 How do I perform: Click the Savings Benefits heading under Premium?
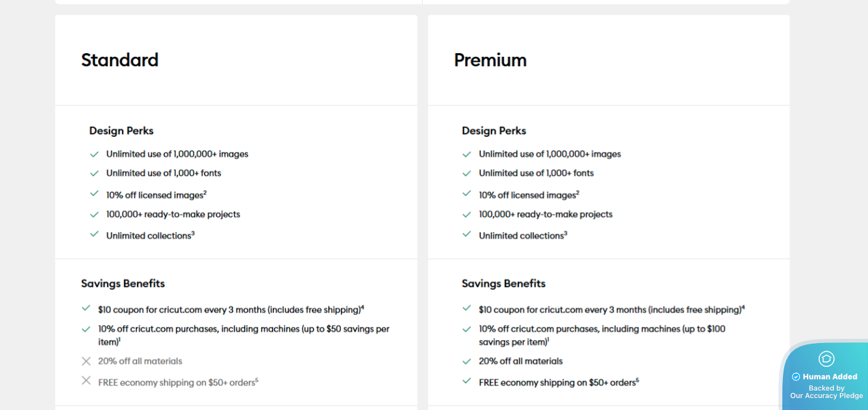click(503, 283)
